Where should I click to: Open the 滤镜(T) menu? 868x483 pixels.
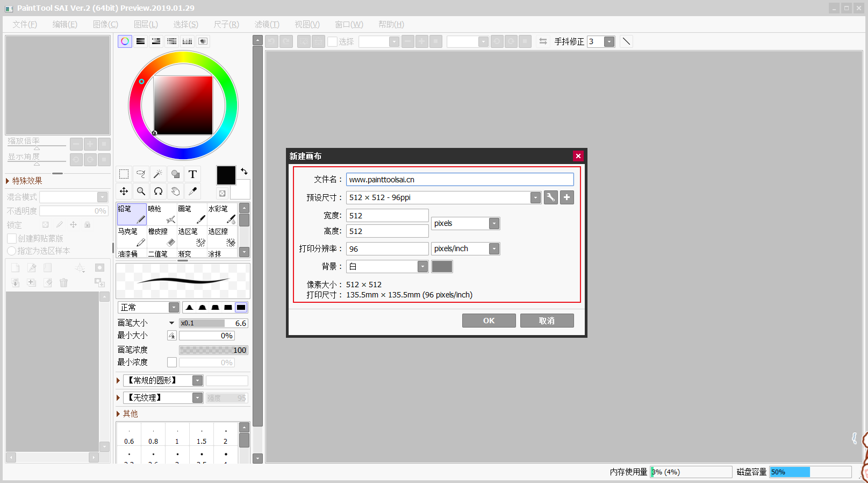[x=267, y=24]
